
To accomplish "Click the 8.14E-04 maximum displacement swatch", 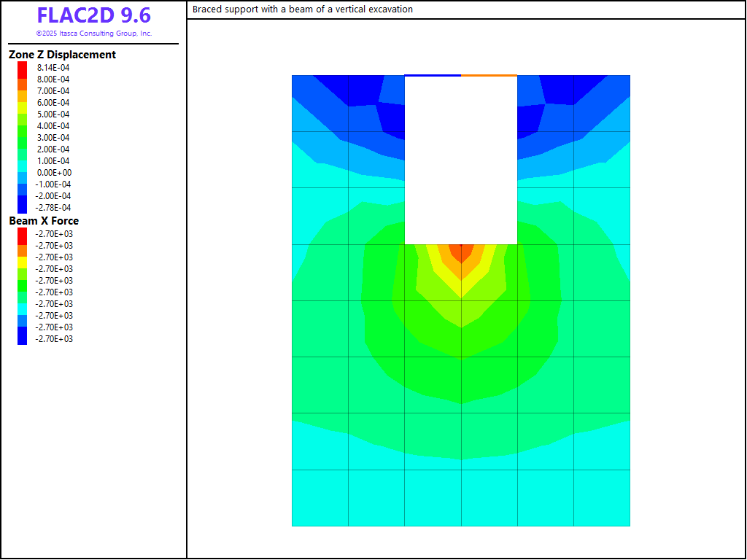I will click(x=23, y=68).
